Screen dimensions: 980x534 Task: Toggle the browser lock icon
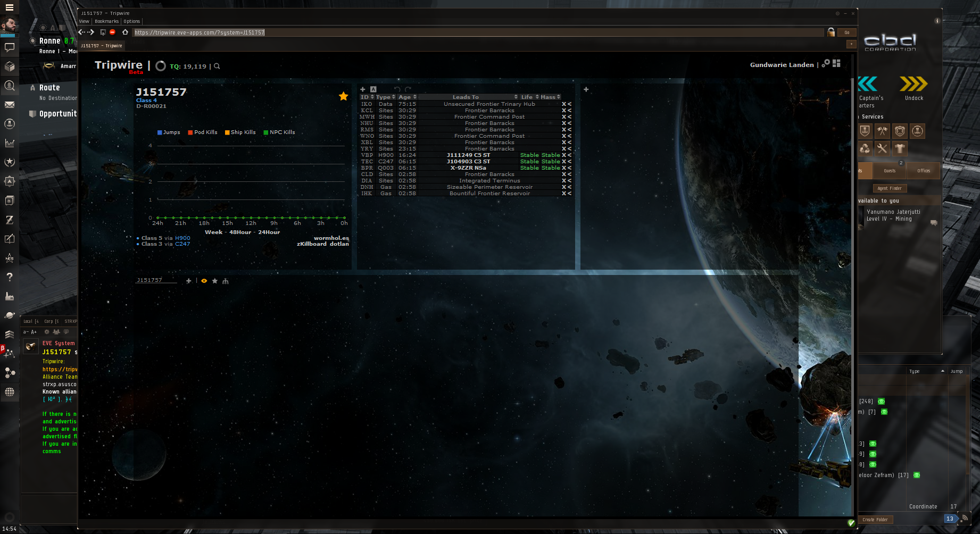(x=831, y=32)
